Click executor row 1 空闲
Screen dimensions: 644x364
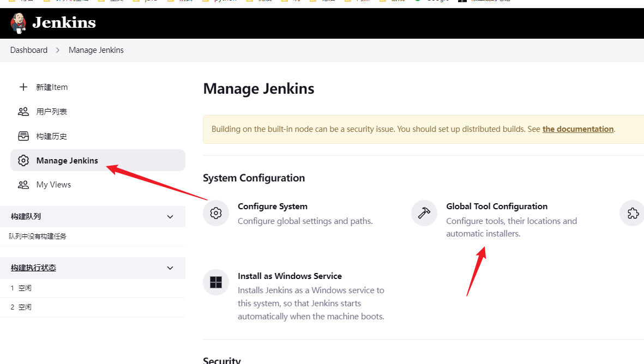(x=93, y=288)
